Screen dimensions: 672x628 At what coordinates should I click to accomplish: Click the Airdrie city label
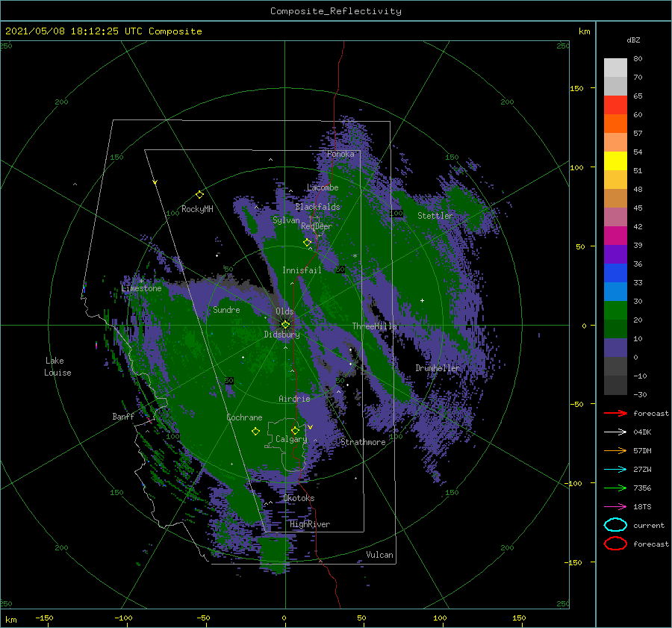pos(294,399)
